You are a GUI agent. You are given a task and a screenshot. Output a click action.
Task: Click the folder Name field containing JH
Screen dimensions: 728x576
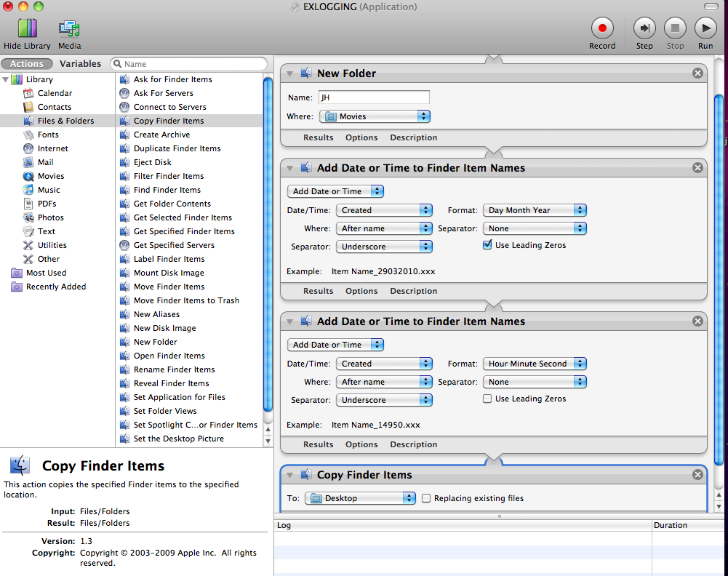(x=374, y=97)
